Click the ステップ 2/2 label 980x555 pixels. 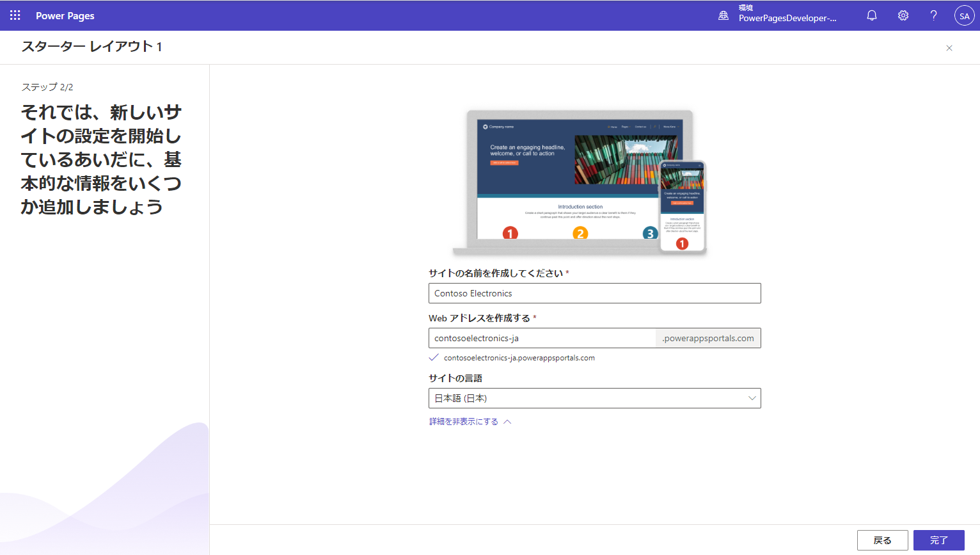(x=47, y=87)
